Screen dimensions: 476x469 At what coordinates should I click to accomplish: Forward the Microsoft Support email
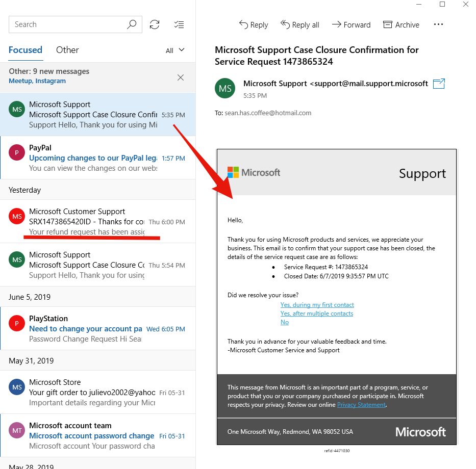click(x=351, y=24)
